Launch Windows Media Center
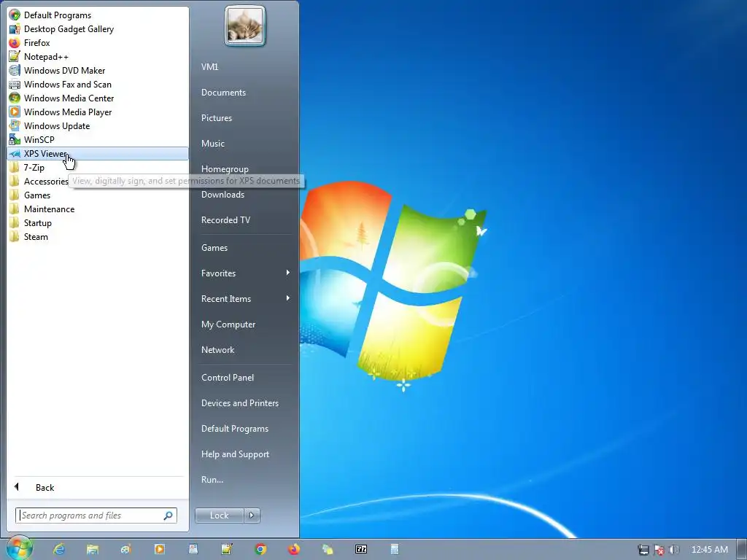This screenshot has height=560, width=747. (x=98, y=98)
